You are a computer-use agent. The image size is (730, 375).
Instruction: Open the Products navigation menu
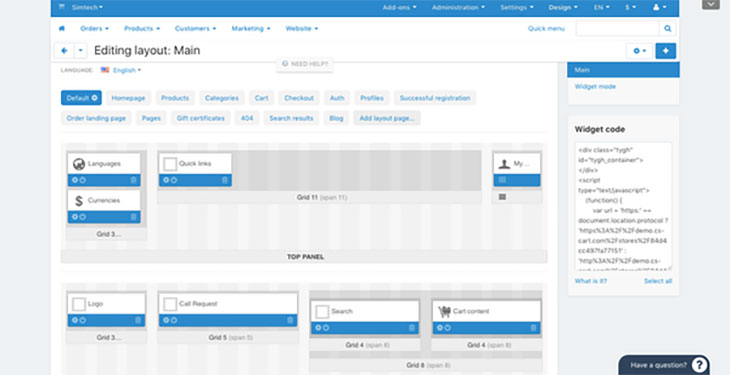tap(142, 28)
